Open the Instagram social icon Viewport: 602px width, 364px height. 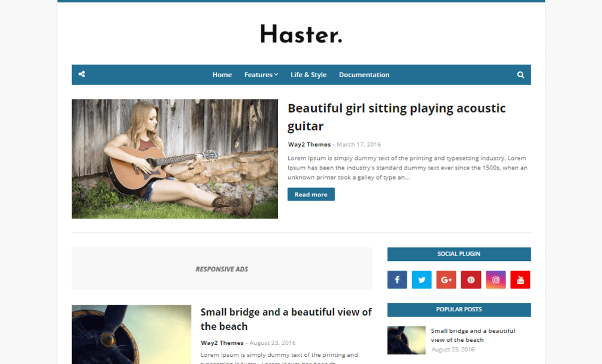495,280
